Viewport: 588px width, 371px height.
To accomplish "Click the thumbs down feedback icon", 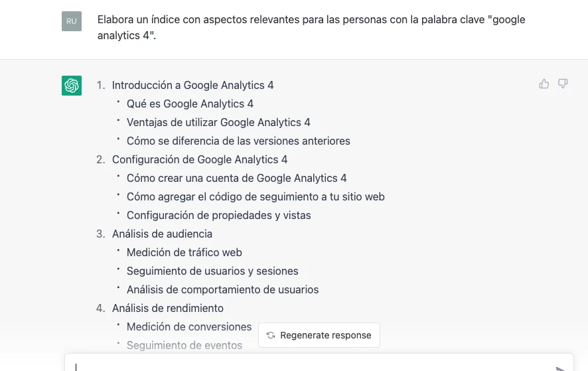I will tap(563, 84).
